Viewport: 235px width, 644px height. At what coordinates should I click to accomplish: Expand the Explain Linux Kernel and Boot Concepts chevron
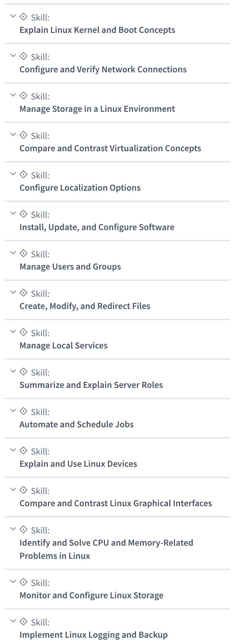point(13,16)
